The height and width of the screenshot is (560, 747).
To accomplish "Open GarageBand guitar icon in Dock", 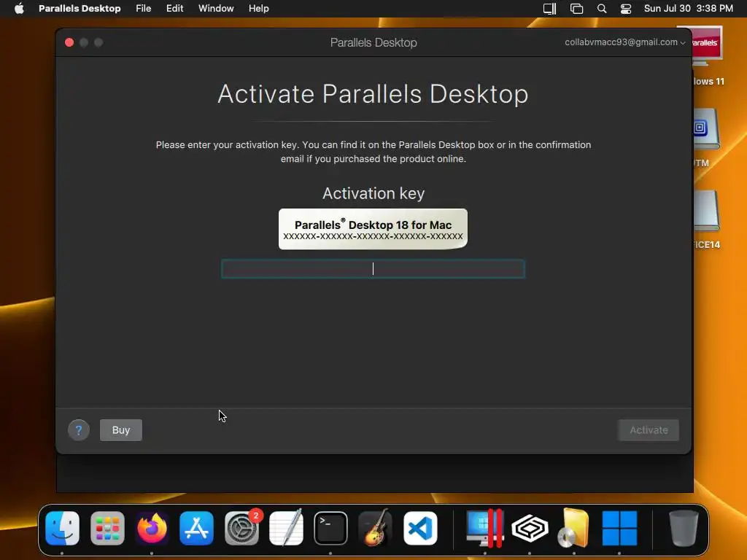I will [x=376, y=528].
